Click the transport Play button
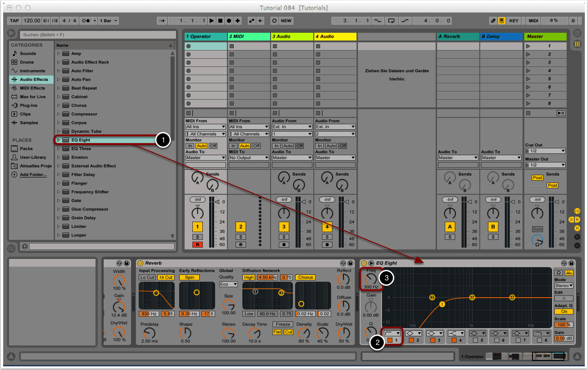Screen dimensions: 588x370 pyautogui.click(x=211, y=21)
